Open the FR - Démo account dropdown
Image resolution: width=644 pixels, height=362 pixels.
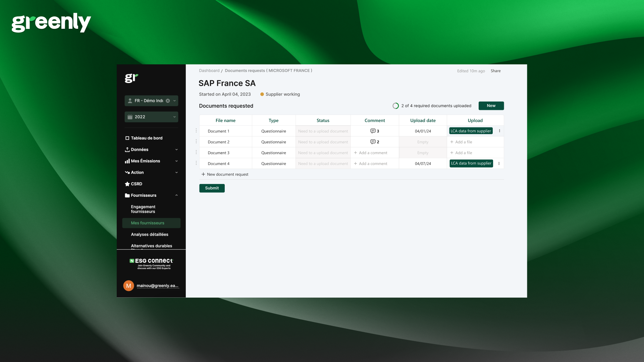click(x=174, y=101)
